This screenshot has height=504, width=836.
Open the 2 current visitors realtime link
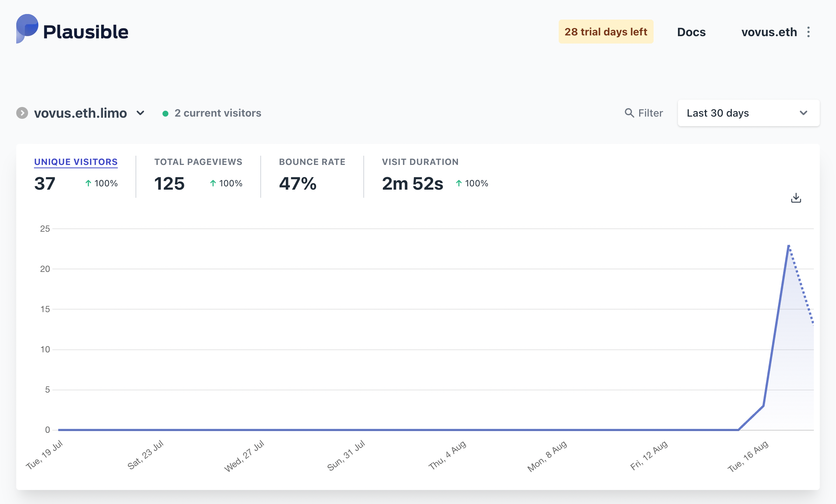218,113
